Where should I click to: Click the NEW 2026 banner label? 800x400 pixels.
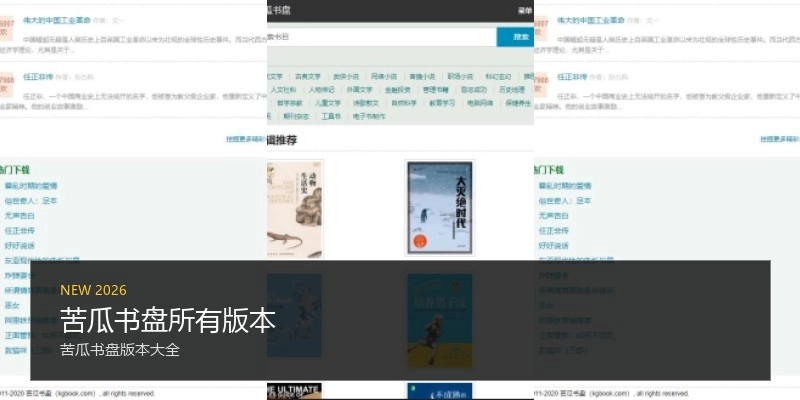(x=93, y=290)
